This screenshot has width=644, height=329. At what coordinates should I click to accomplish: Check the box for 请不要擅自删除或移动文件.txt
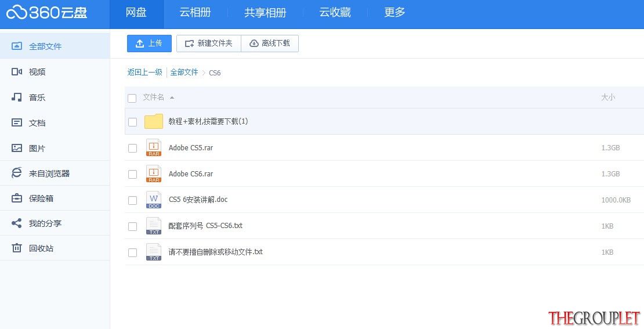[x=132, y=252]
